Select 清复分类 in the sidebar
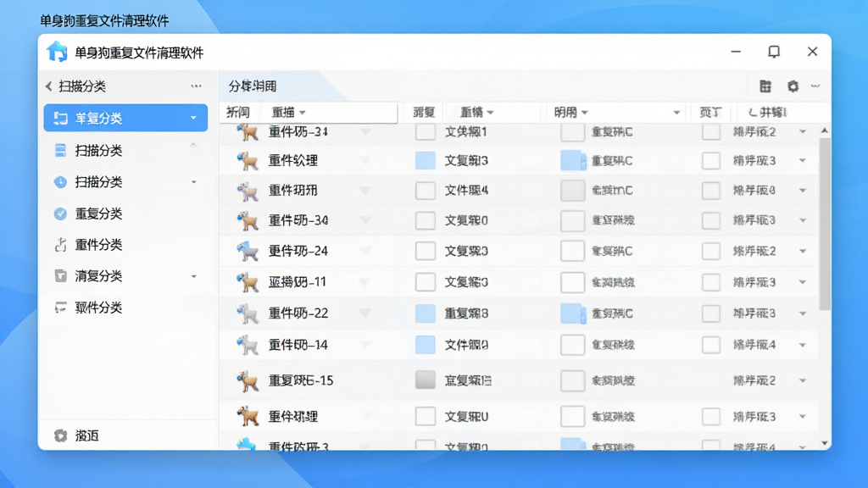Screen dimensions: 868x488 pyautogui.click(x=125, y=275)
